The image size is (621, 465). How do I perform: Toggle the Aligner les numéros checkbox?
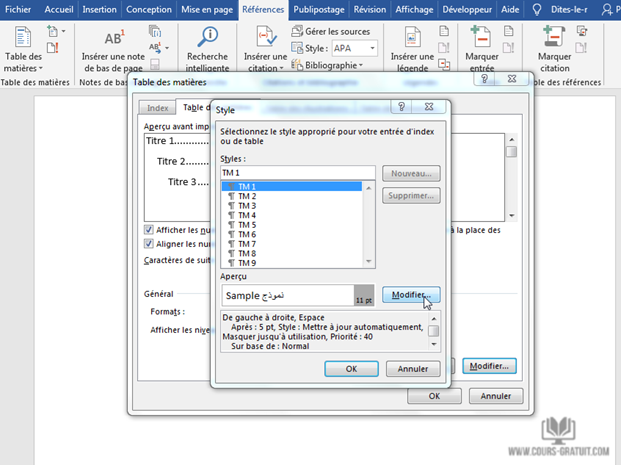pos(149,243)
